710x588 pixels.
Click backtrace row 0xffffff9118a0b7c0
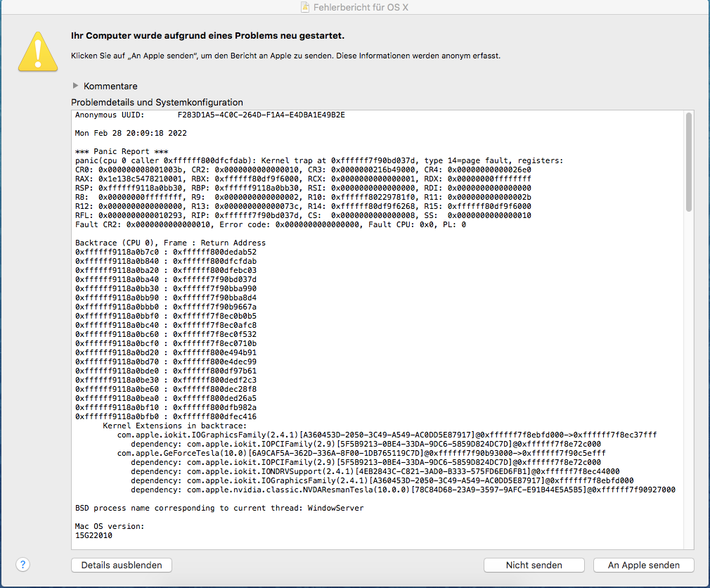[x=166, y=252]
